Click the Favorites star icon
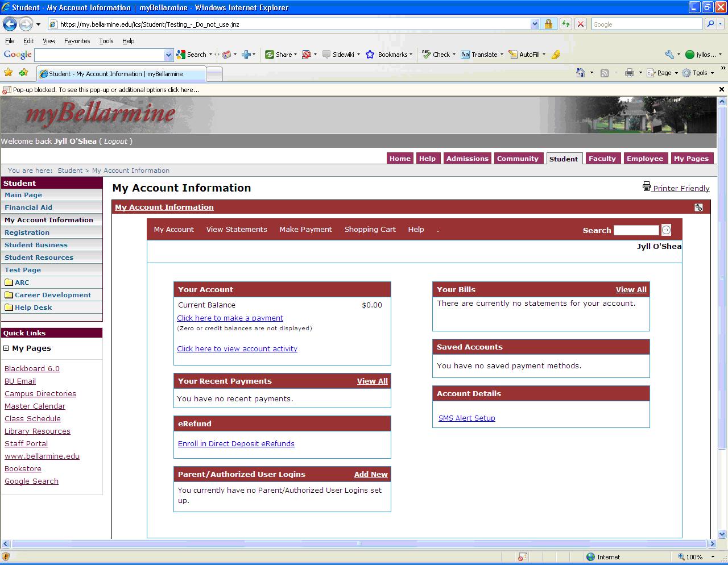The width and height of the screenshot is (728, 565). pos(8,73)
